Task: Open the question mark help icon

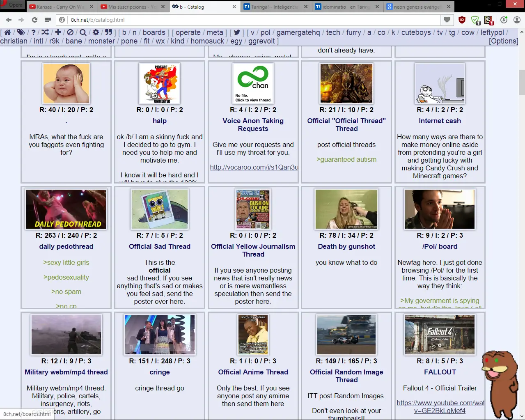Action: (34, 32)
